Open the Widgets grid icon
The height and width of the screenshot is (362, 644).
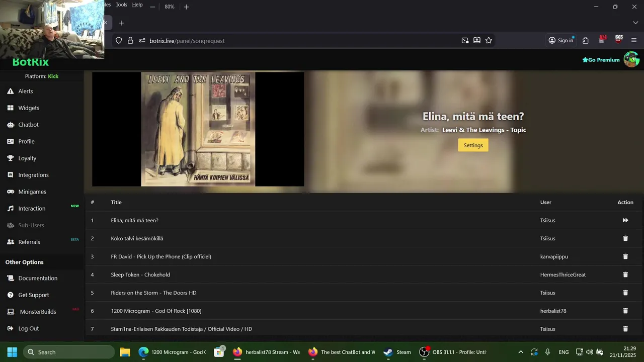10,108
